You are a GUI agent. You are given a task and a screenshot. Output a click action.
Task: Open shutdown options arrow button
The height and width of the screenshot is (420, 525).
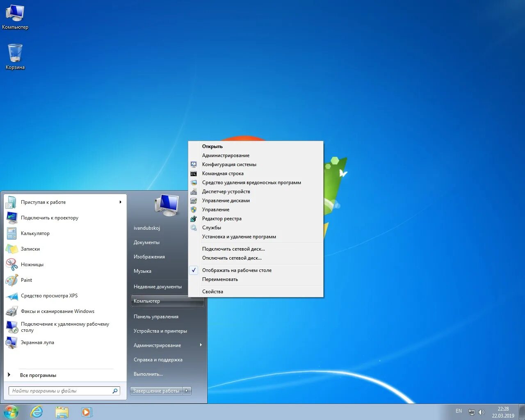point(187,391)
